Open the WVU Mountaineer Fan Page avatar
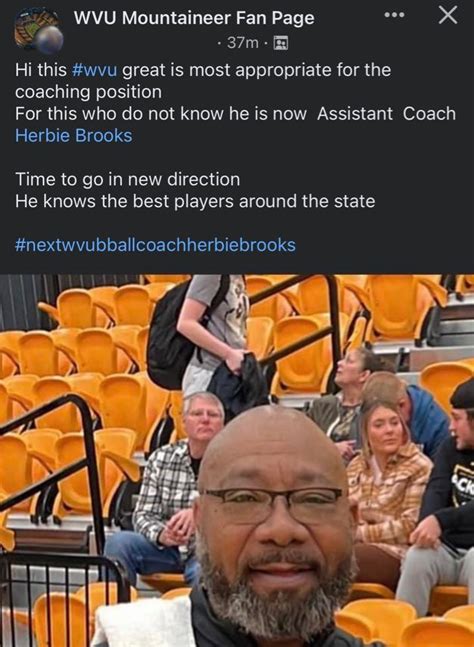Image resolution: width=474 pixels, height=647 pixels. 39,32
